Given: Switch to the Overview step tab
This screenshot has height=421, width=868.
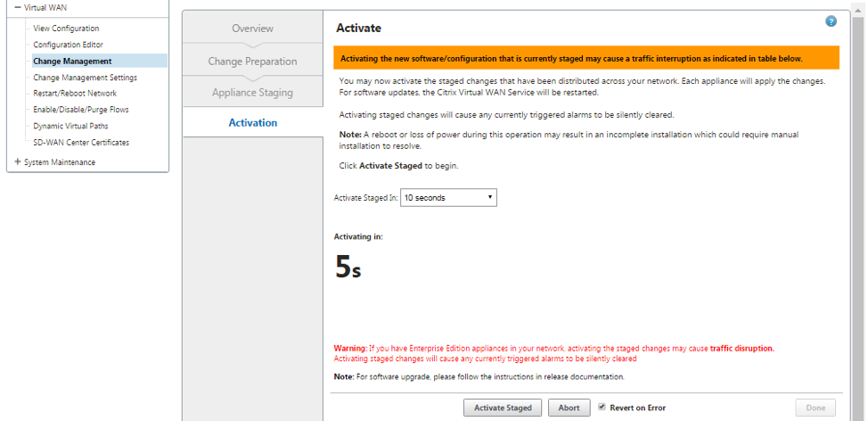Looking at the screenshot, I should (x=252, y=29).
